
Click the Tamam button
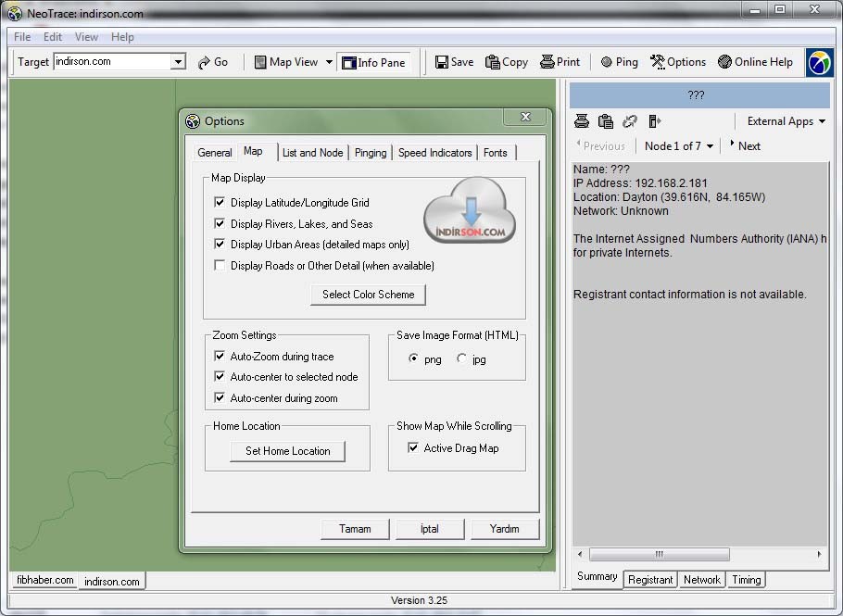(x=355, y=529)
